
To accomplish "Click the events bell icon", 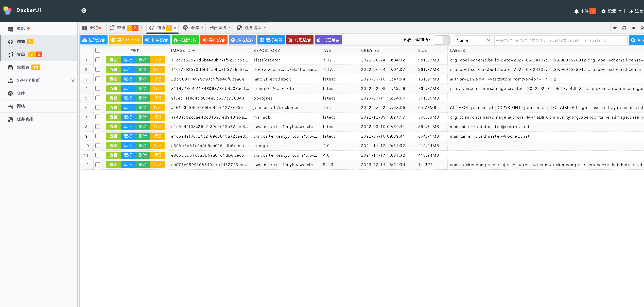I will (576, 11).
